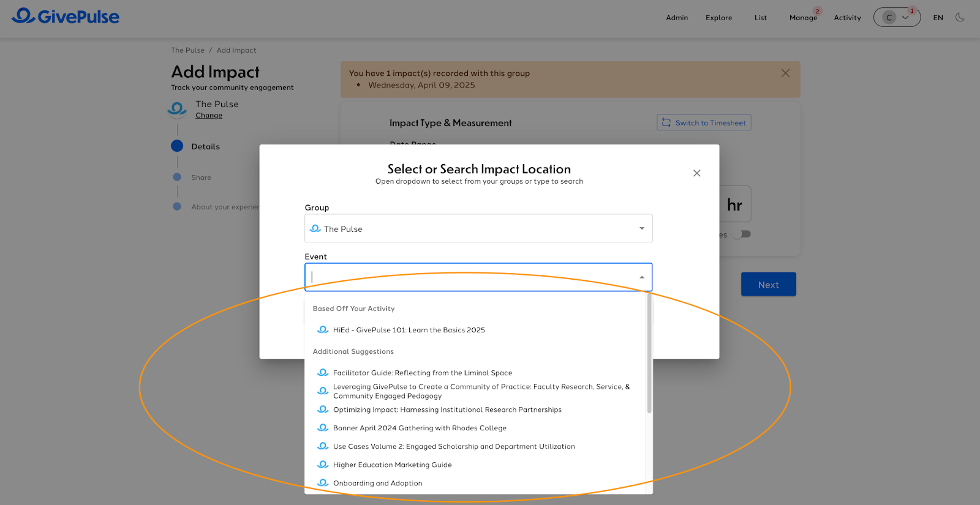Click the user avatar C
The height and width of the screenshot is (505, 980).
(x=889, y=17)
